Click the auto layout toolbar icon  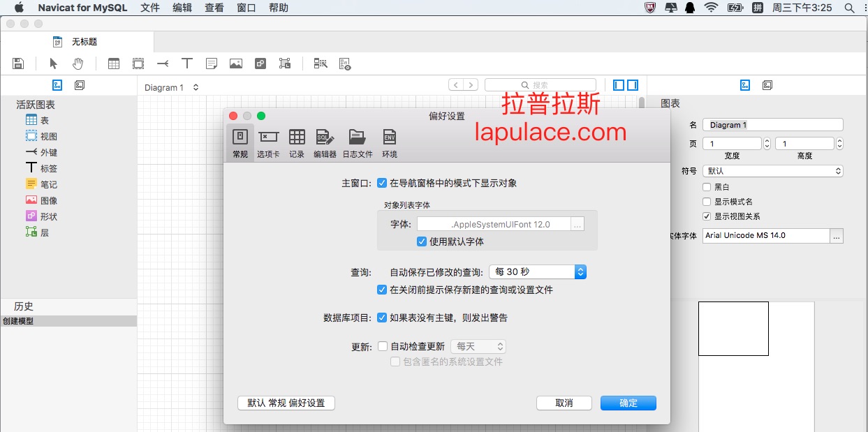(321, 64)
